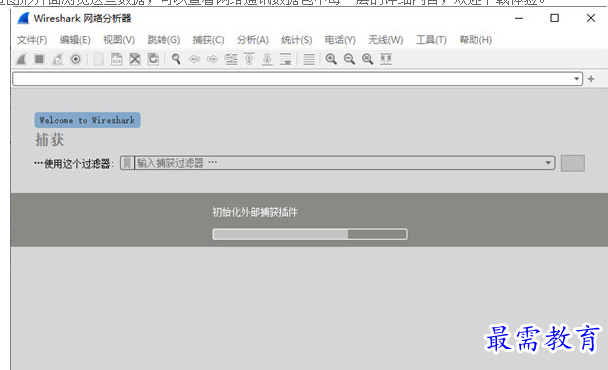Add a display filter button with plus
Viewport: 608px width, 370px height.
(x=591, y=79)
